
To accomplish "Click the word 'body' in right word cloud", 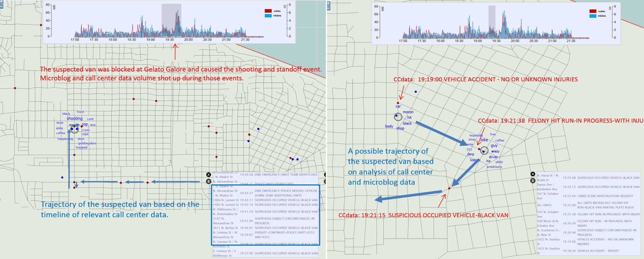I will click(389, 126).
